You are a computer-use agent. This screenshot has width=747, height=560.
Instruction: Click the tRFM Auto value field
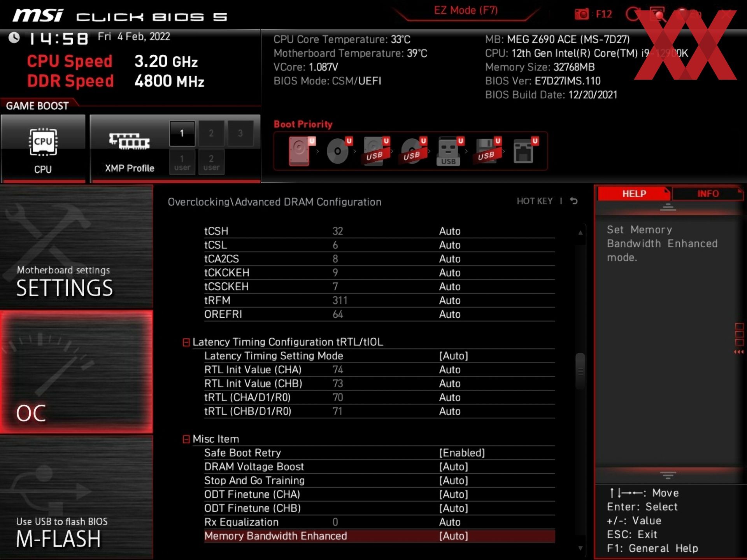click(450, 301)
